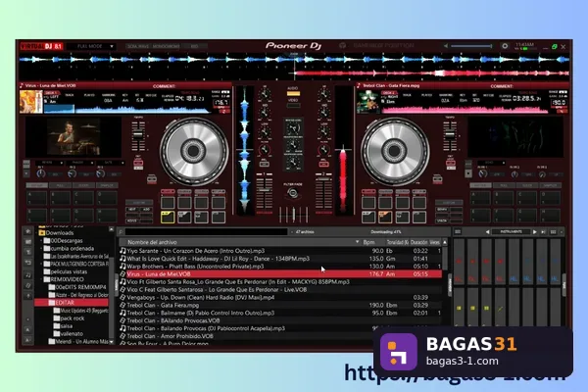Click the left deck FX 1 knob

(41, 173)
